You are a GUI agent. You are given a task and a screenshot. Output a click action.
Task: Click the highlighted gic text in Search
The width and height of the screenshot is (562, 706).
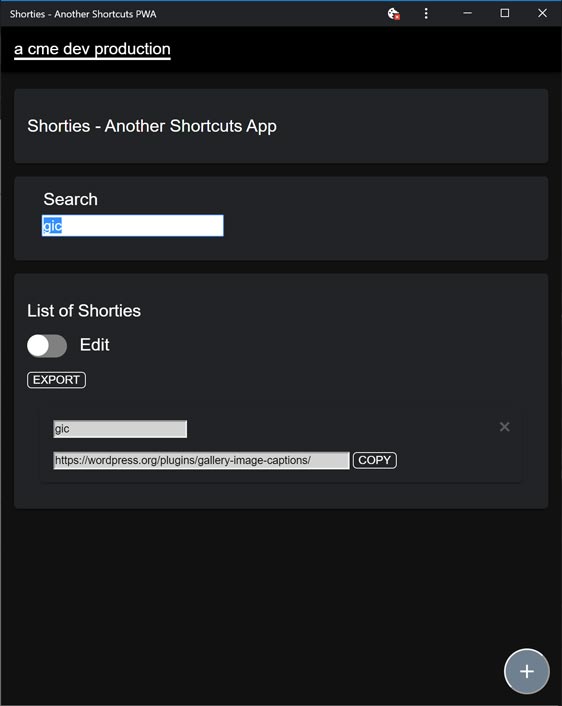pyautogui.click(x=52, y=226)
